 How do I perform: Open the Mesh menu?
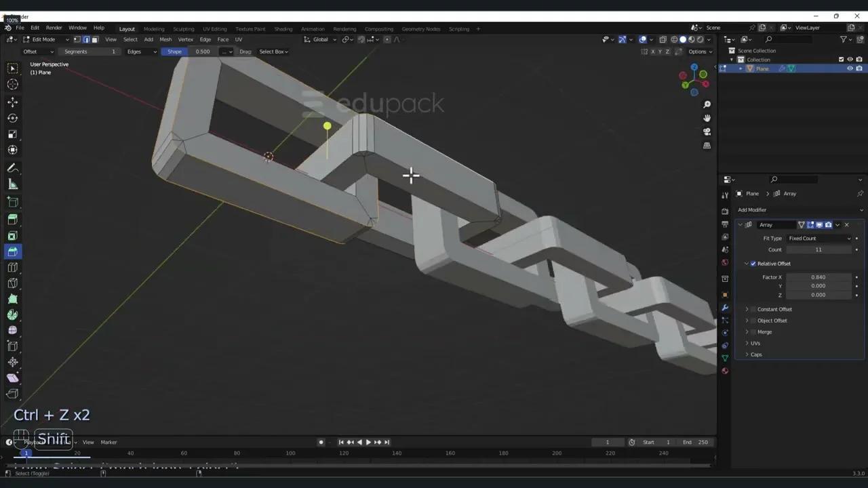(x=165, y=39)
